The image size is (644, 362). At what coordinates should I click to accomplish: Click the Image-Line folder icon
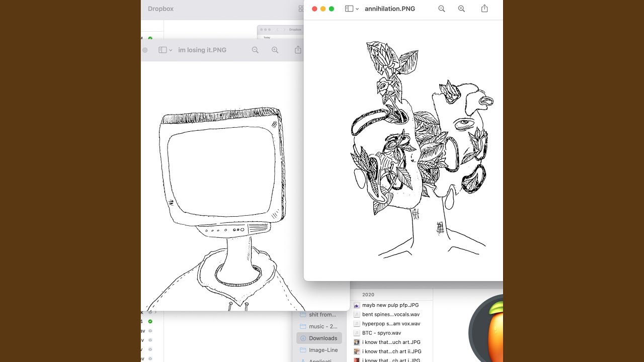(303, 350)
